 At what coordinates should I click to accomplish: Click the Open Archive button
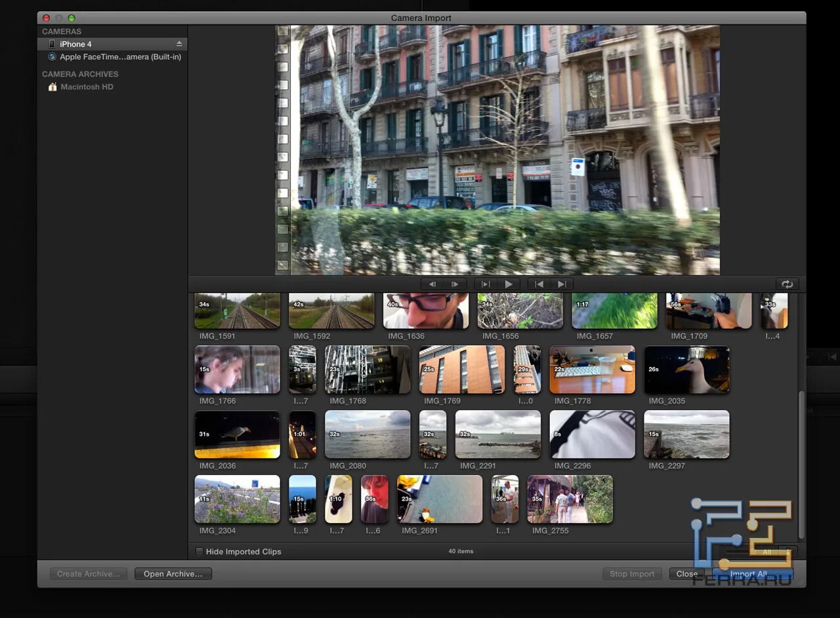tap(173, 574)
